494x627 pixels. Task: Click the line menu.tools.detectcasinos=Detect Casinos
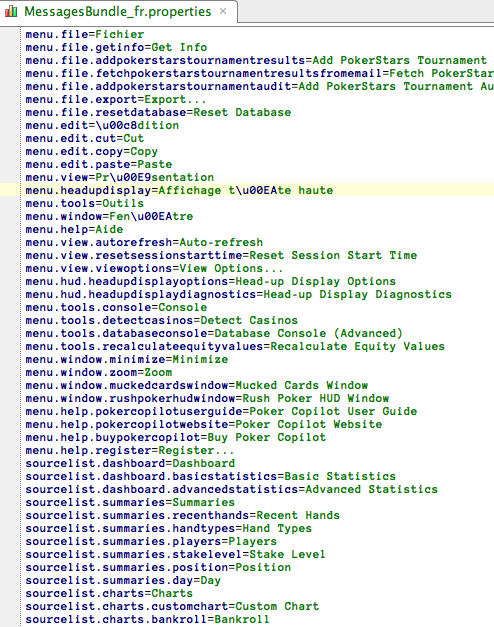click(162, 320)
